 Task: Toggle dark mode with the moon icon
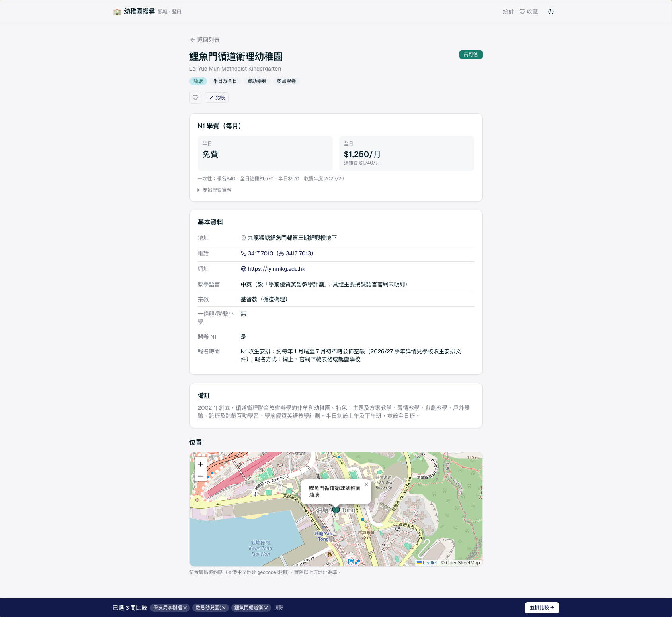pos(551,12)
